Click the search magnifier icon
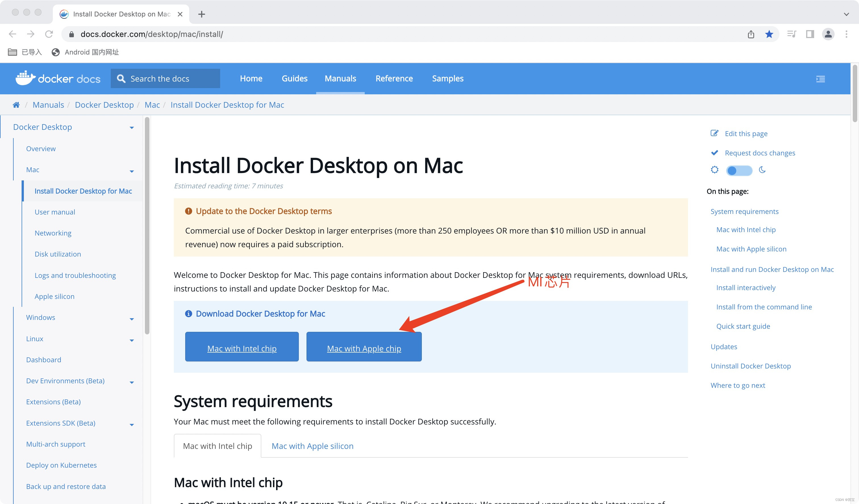This screenshot has height=504, width=859. tap(121, 78)
